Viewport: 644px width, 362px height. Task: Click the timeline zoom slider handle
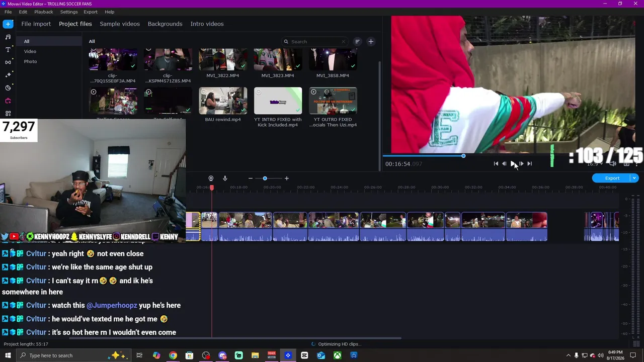[x=265, y=178]
